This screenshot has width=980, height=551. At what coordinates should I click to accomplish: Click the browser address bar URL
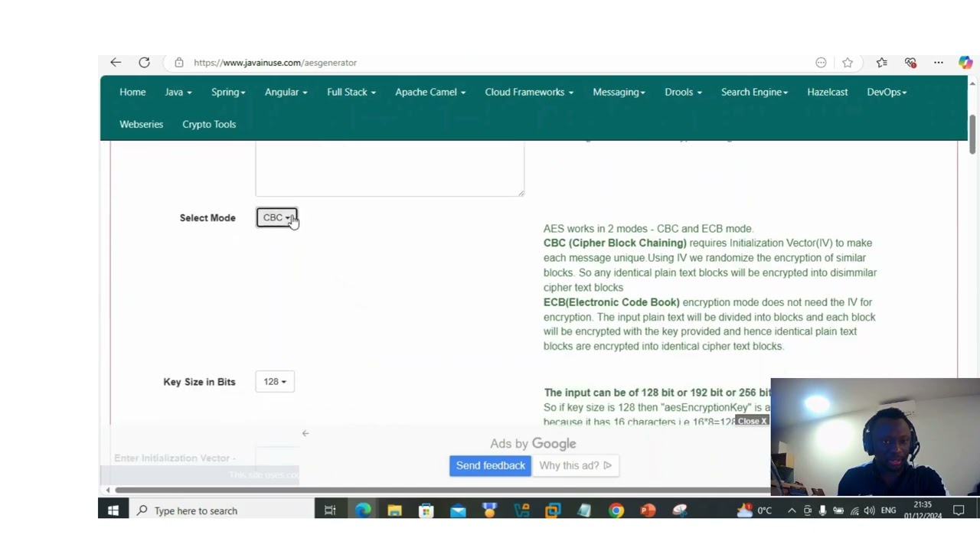(x=276, y=63)
